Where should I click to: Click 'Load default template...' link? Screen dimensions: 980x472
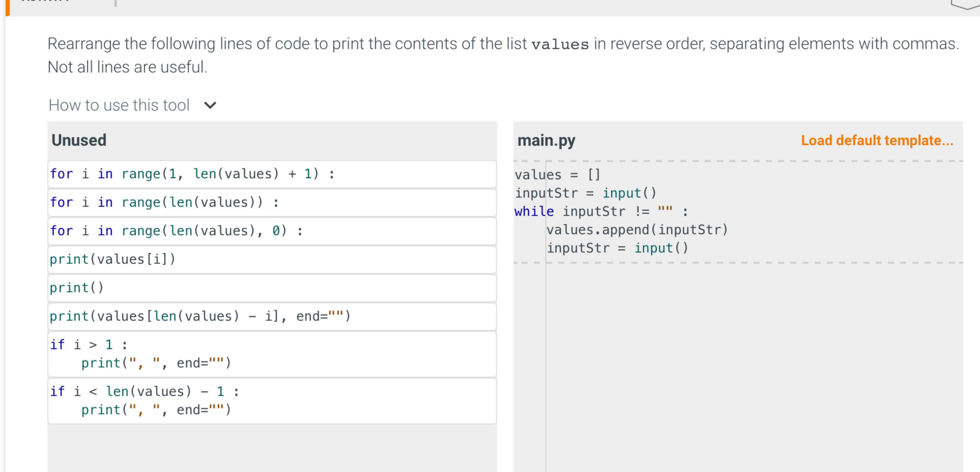pyautogui.click(x=877, y=140)
